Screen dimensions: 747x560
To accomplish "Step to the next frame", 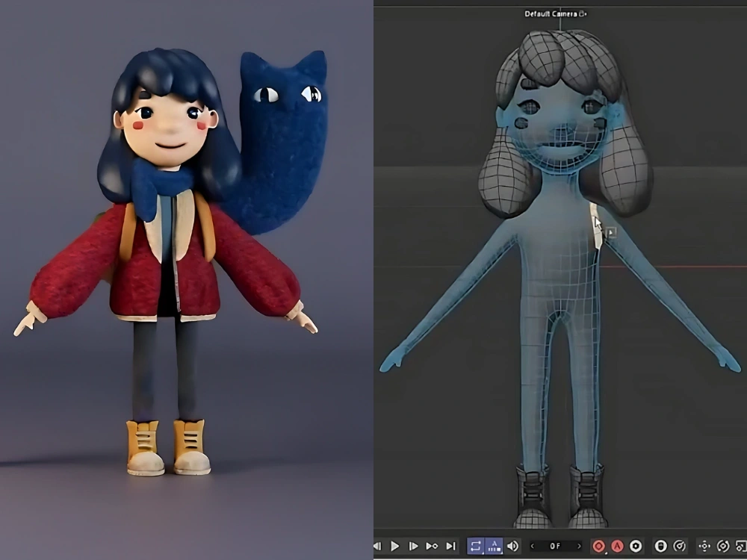I will (x=414, y=546).
